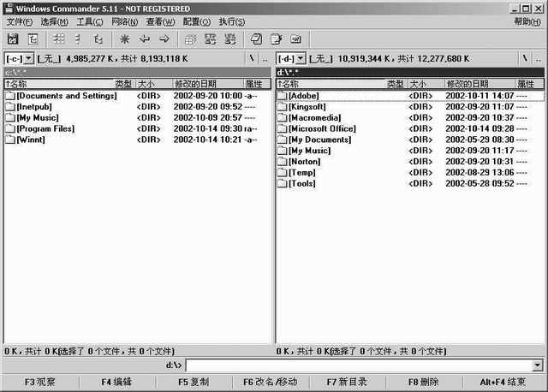
Task: Click the FTP connect toolbar icon
Action: coord(210,39)
